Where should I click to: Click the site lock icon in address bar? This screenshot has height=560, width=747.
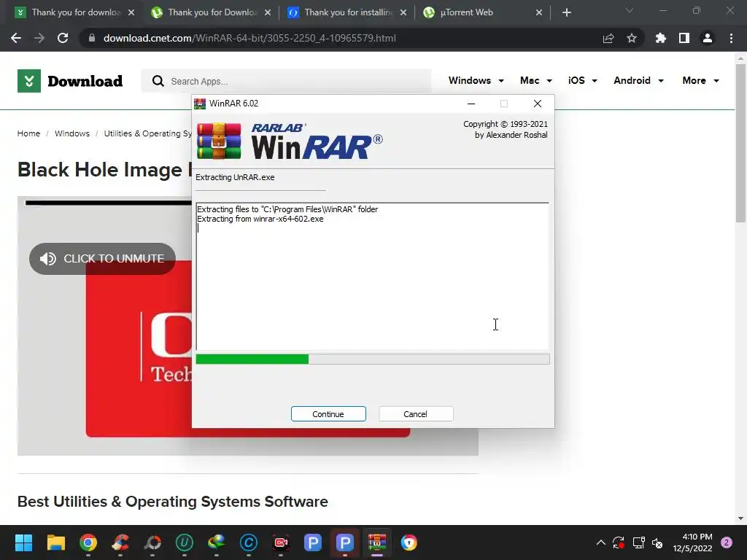point(92,38)
